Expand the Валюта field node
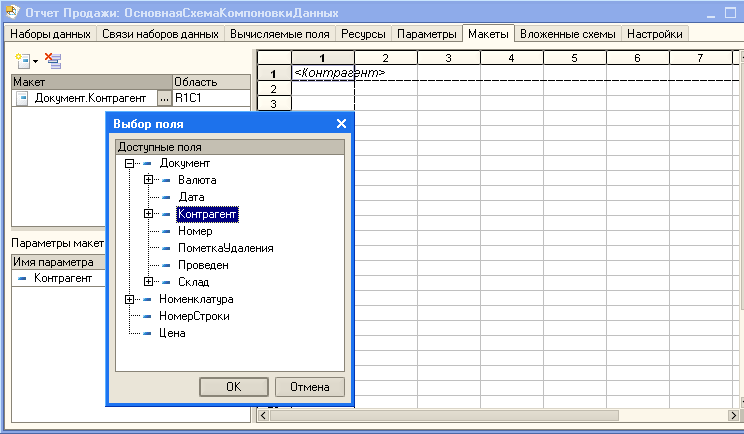The height and width of the screenshot is (434, 744). (148, 180)
